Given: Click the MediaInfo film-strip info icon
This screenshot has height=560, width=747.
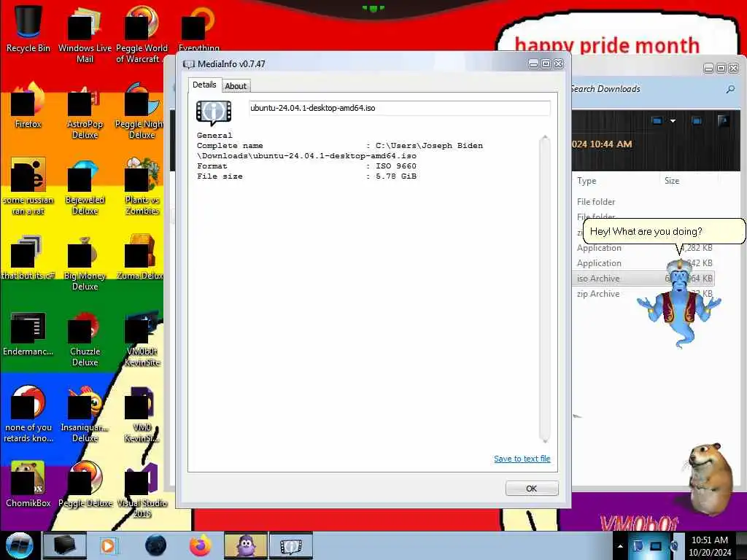Looking at the screenshot, I should click(x=214, y=113).
